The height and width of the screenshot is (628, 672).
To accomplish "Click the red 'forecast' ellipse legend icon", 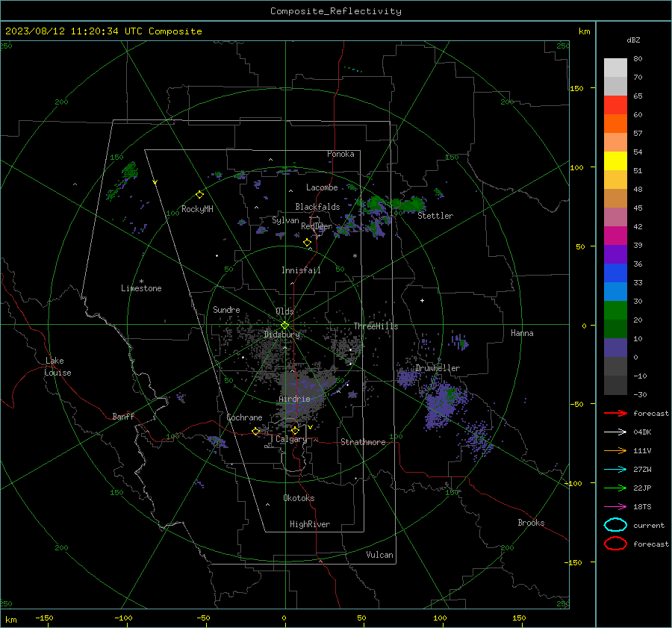I will click(615, 544).
